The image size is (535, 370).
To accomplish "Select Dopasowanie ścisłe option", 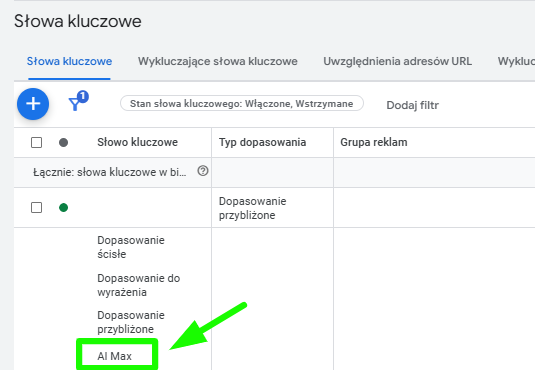I will pos(131,247).
